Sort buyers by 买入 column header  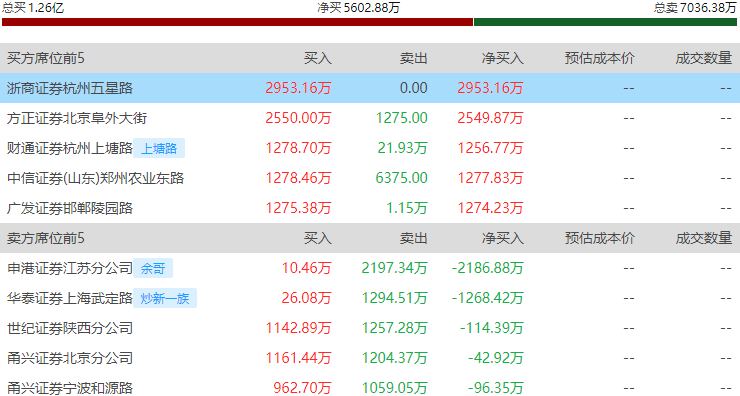318,58
